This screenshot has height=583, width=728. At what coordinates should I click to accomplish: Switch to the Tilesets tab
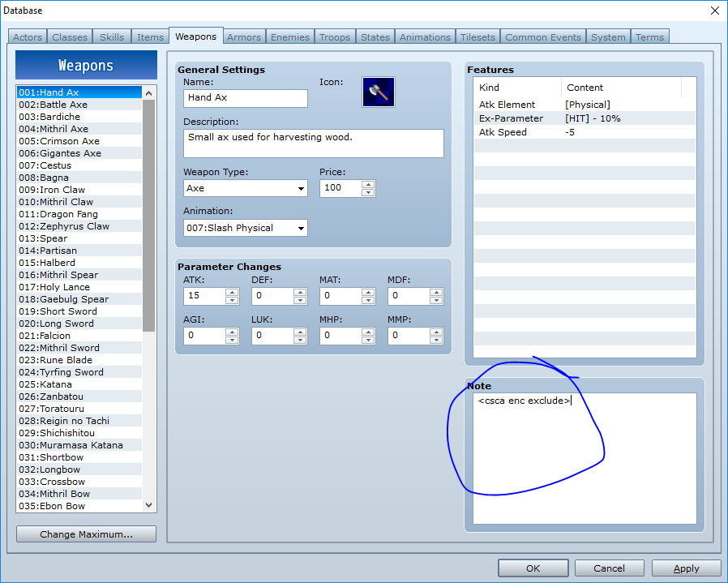click(477, 36)
